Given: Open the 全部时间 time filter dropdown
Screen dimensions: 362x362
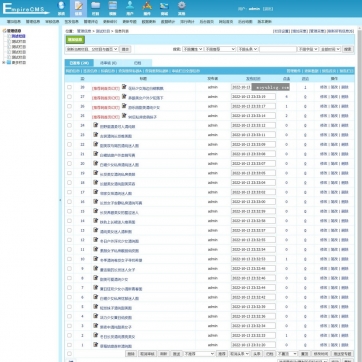Looking at the screenshot, I should tap(330, 49).
